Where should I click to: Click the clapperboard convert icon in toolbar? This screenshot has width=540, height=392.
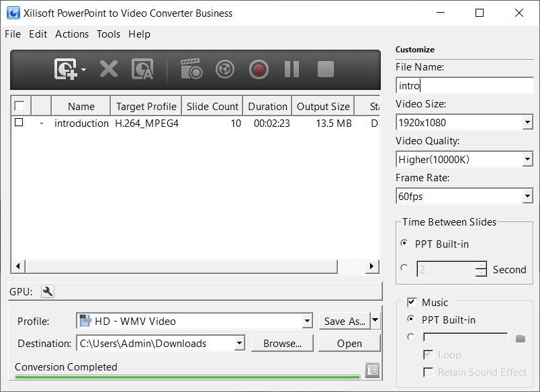tap(191, 69)
